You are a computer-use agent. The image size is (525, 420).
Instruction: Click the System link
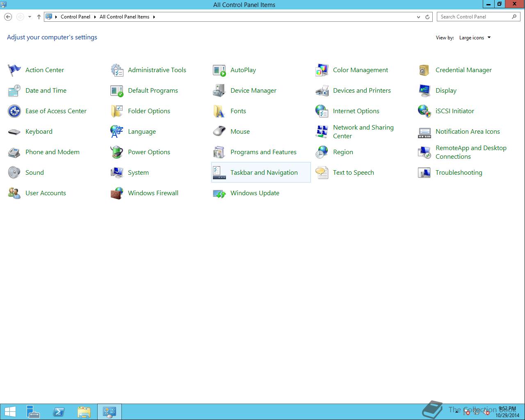pyautogui.click(x=138, y=173)
